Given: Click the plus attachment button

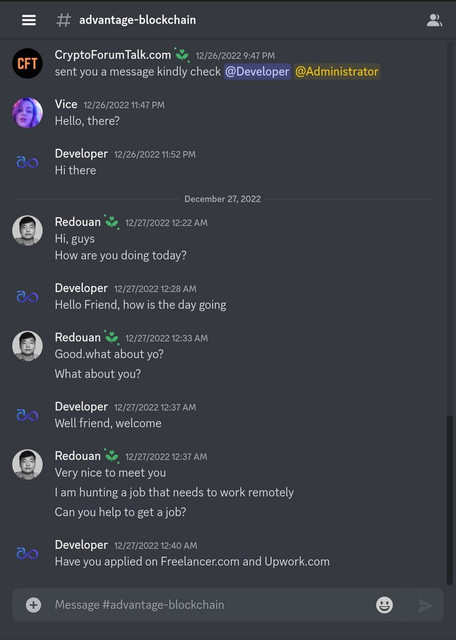Looking at the screenshot, I should point(33,604).
